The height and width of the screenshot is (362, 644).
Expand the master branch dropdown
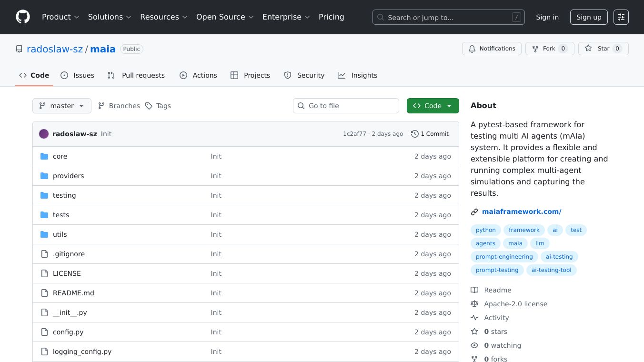coord(62,106)
